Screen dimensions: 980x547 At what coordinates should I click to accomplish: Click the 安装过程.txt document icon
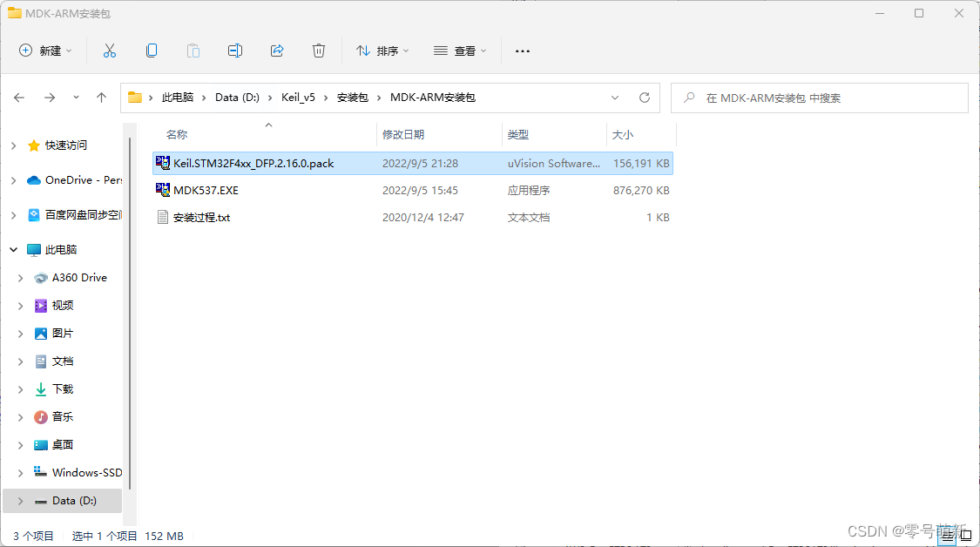tap(163, 217)
